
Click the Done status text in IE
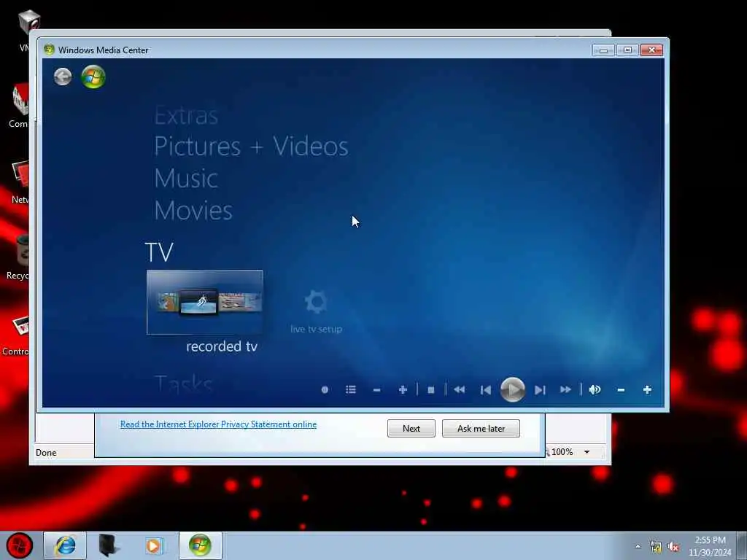[x=46, y=452]
